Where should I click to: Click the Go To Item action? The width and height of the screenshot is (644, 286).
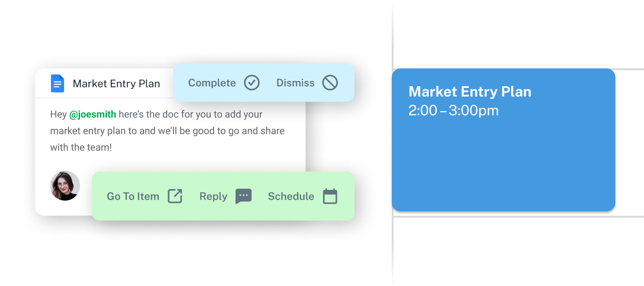click(x=132, y=196)
